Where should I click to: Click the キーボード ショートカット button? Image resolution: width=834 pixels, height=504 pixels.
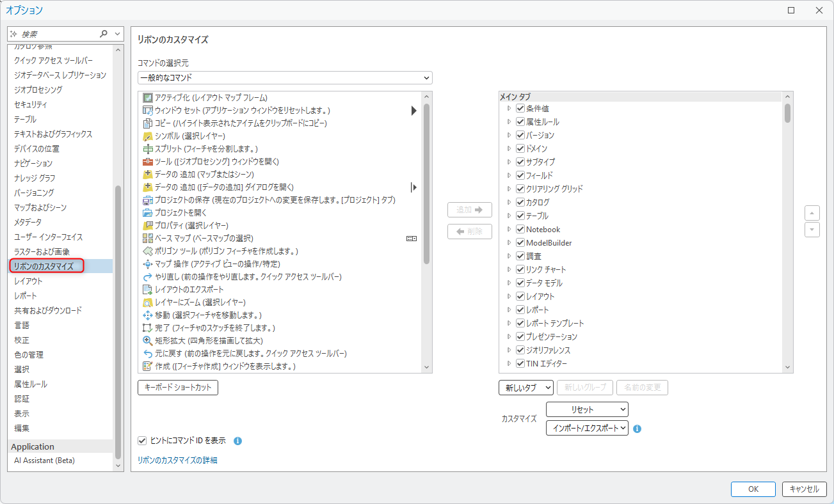click(178, 388)
